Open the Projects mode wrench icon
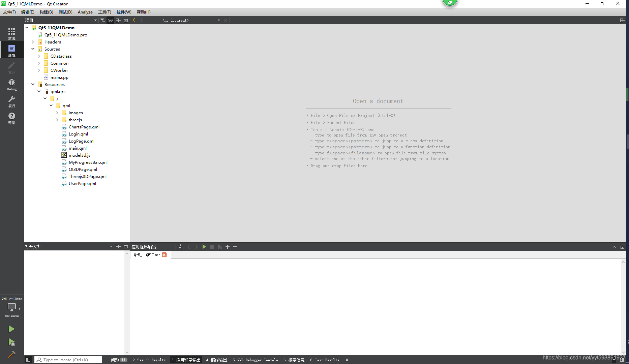This screenshot has height=364, width=629. (x=11, y=101)
